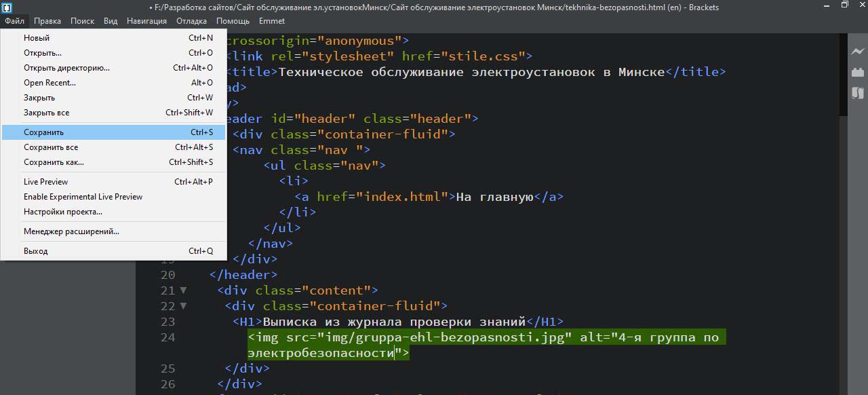Screen dimensions: 868x395
Task: Enable Experimental Live Preview option
Action: click(83, 197)
